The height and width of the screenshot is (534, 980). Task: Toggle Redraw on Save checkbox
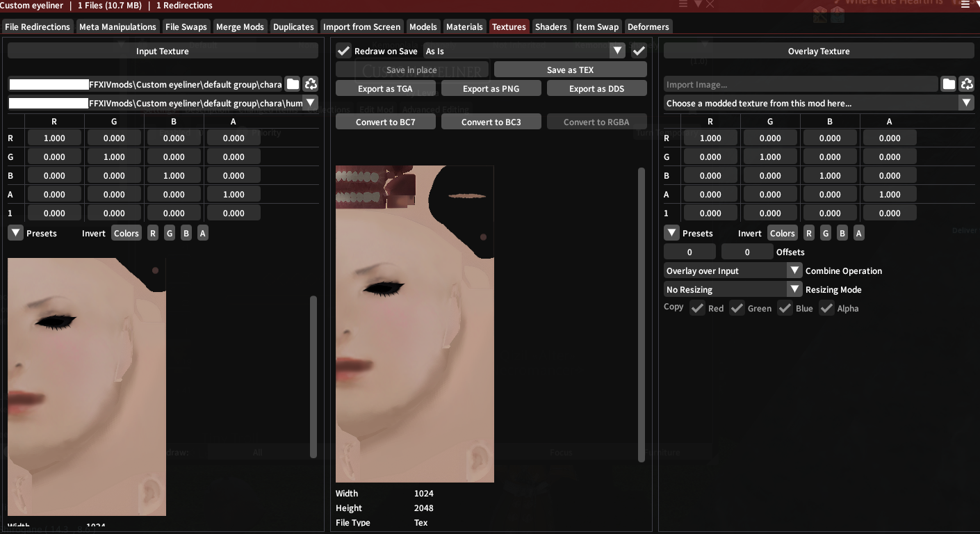343,51
